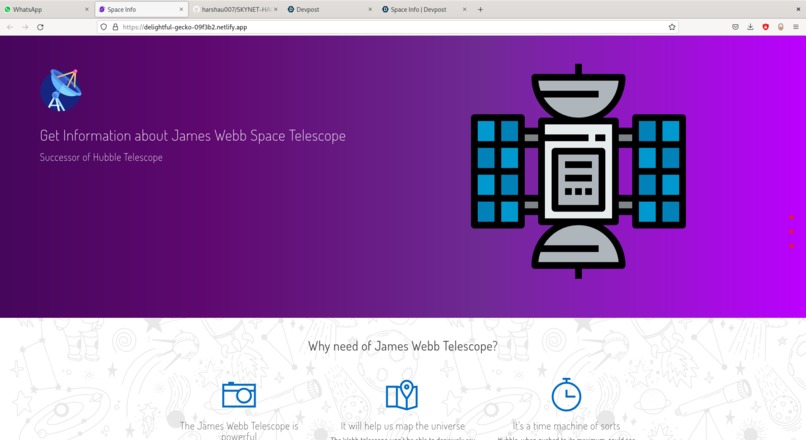The width and height of the screenshot is (806, 440).
Task: Select the second red navigation dot
Action: pyautogui.click(x=791, y=231)
